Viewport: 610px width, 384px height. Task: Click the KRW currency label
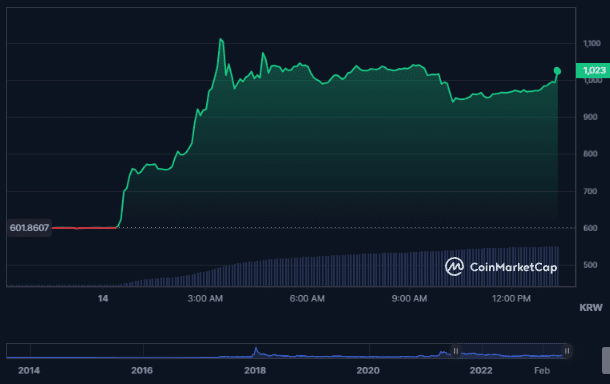(591, 308)
